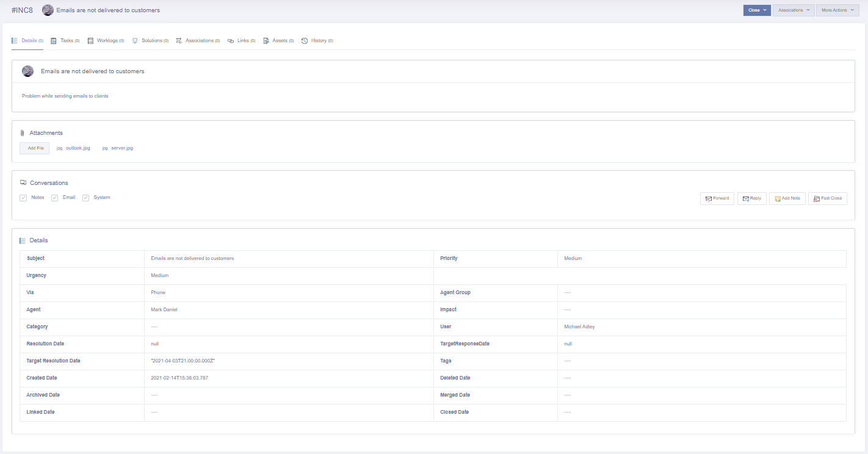868x454 pixels.
Task: Uncheck the Notes conversation filter
Action: point(23,198)
